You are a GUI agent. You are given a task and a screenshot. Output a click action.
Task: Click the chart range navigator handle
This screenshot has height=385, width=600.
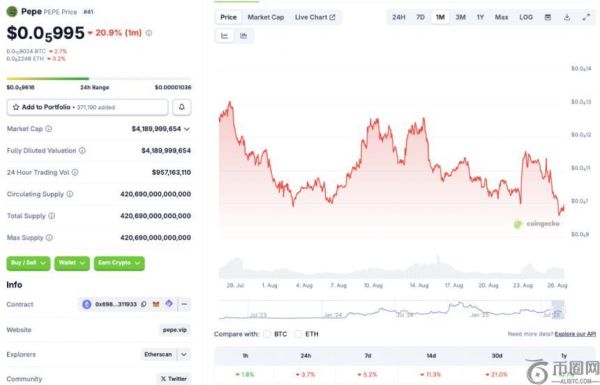click(x=558, y=309)
